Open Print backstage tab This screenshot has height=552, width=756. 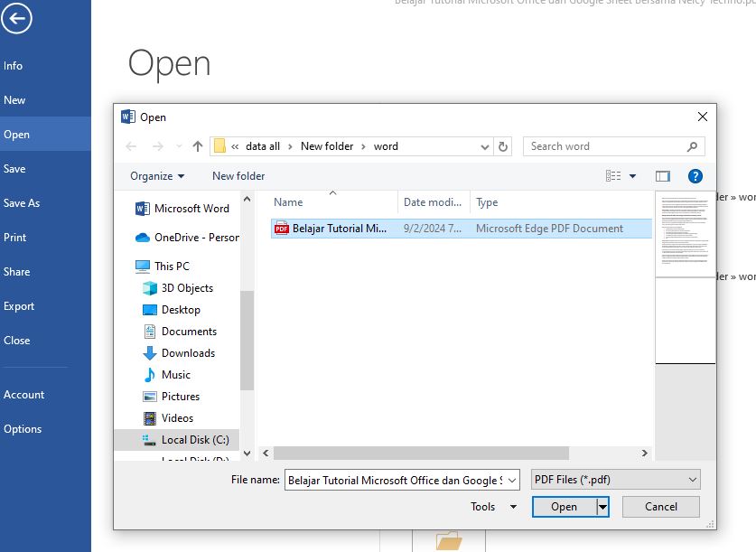(x=15, y=238)
